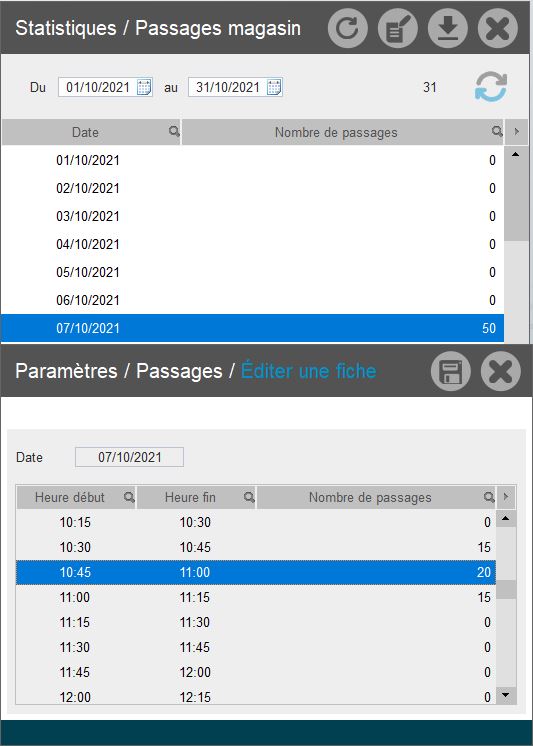Select the 10:30 to 10:45 time slot row
This screenshot has width=533, height=746.
click(256, 547)
